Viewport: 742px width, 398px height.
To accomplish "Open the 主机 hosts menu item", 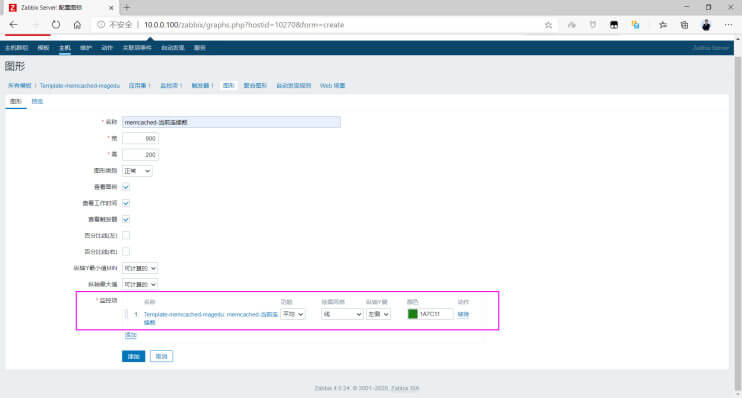I will [x=65, y=48].
